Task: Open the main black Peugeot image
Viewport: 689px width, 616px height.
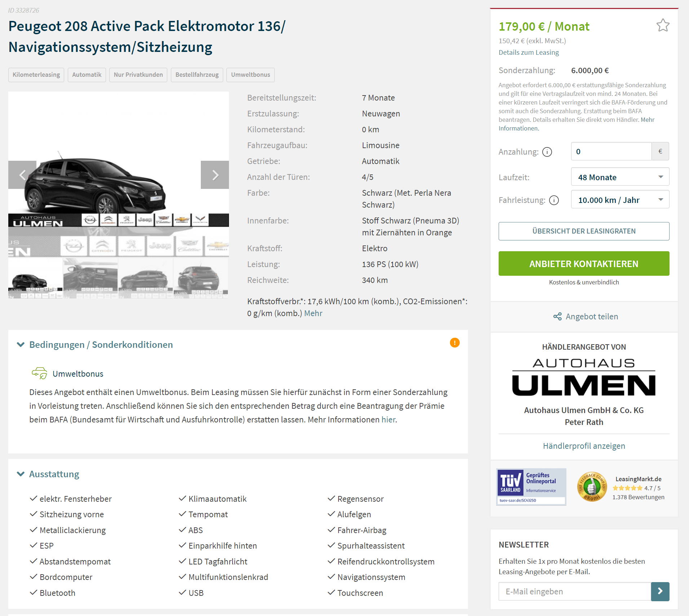Action: (119, 174)
